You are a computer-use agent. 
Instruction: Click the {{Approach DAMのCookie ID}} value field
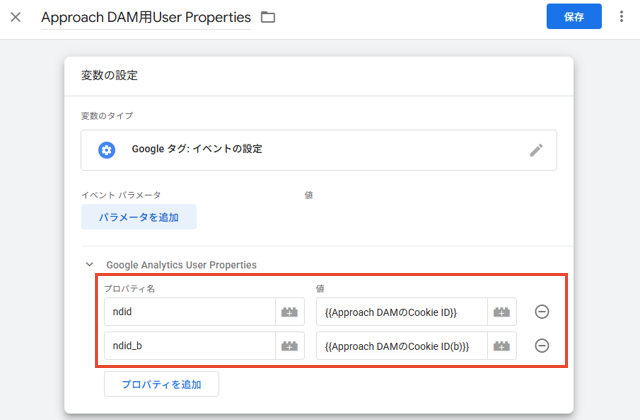tap(402, 312)
